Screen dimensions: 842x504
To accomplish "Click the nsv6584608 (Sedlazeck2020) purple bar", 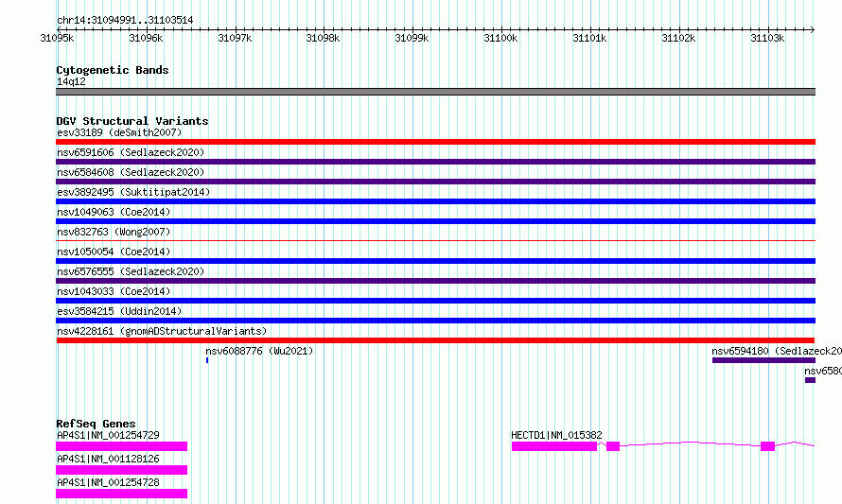I will (435, 182).
